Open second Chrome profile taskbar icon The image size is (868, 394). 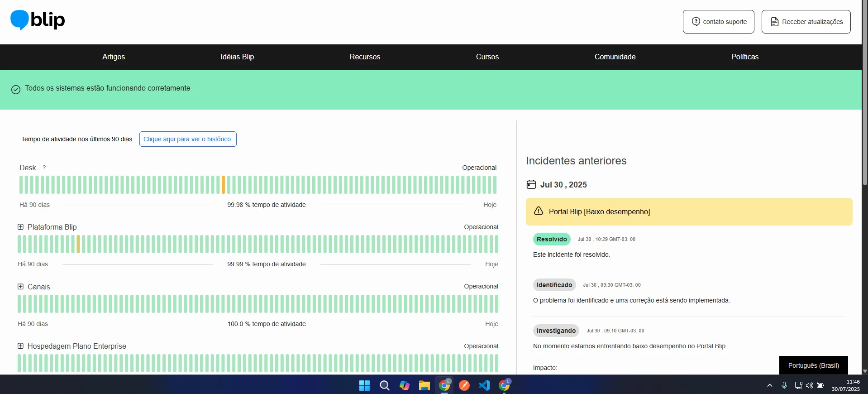[x=504, y=385]
